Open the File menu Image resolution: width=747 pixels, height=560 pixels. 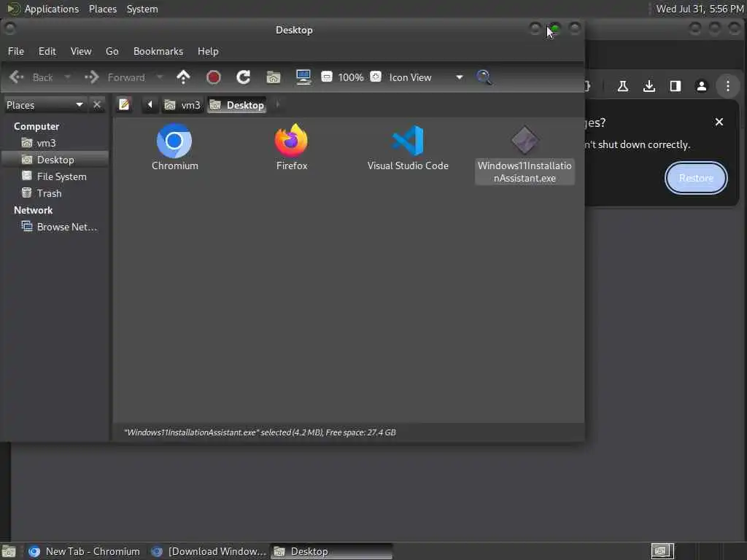[x=16, y=51]
